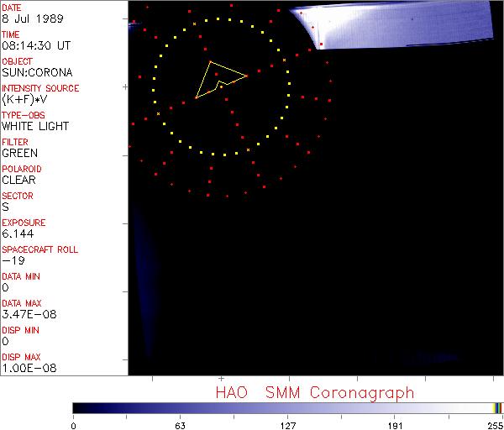Click the '127' tick label under color bar
This screenshot has width=504, height=430.
click(287, 424)
